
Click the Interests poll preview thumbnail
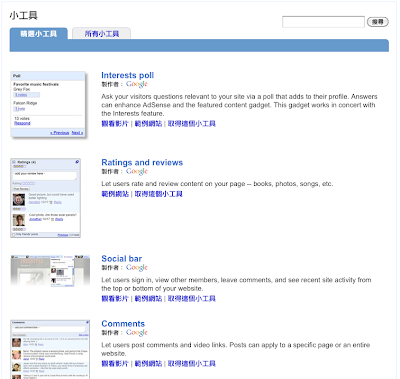(48, 104)
